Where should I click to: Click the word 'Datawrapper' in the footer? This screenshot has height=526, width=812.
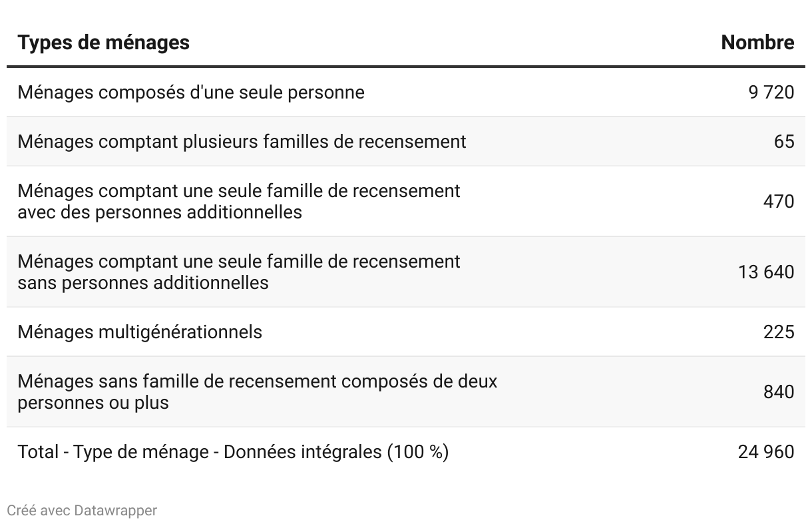pyautogui.click(x=116, y=511)
